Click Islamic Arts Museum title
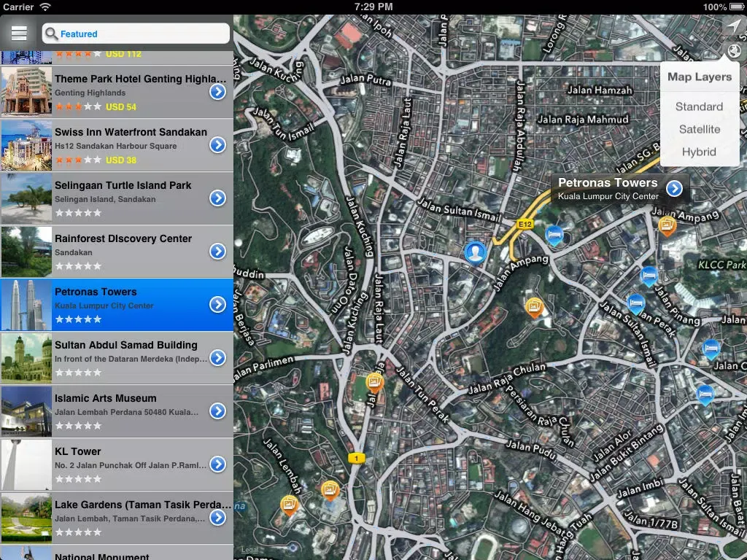747x560 pixels. click(106, 398)
